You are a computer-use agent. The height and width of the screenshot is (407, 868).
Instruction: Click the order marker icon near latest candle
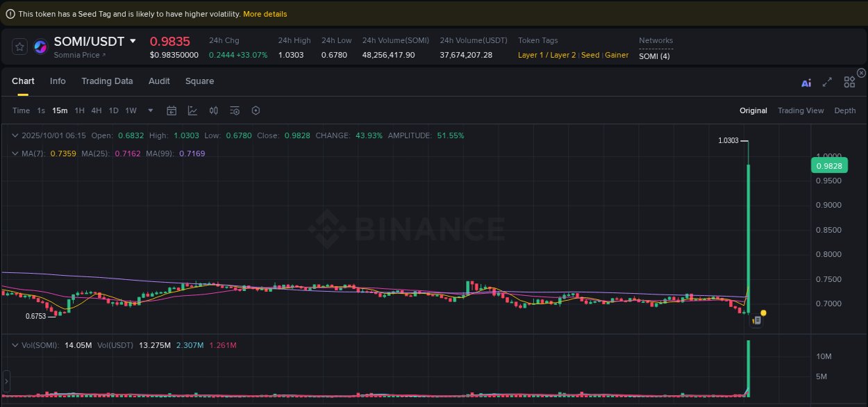756,320
